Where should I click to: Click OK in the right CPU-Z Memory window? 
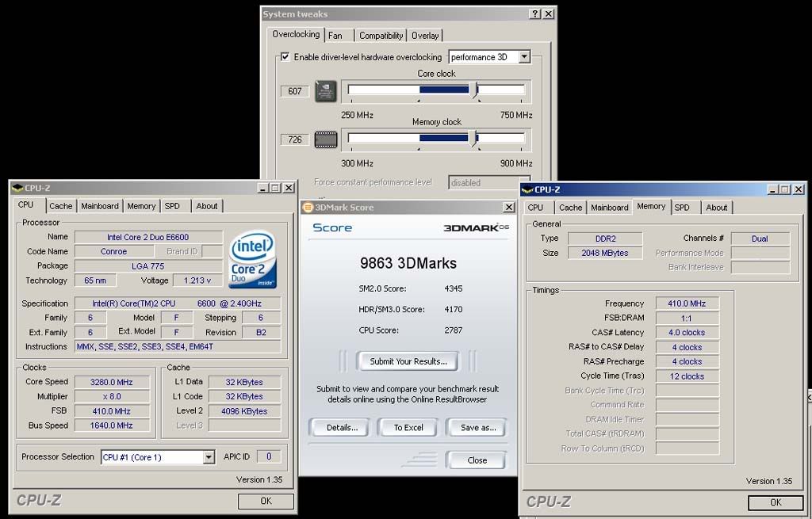[x=776, y=502]
